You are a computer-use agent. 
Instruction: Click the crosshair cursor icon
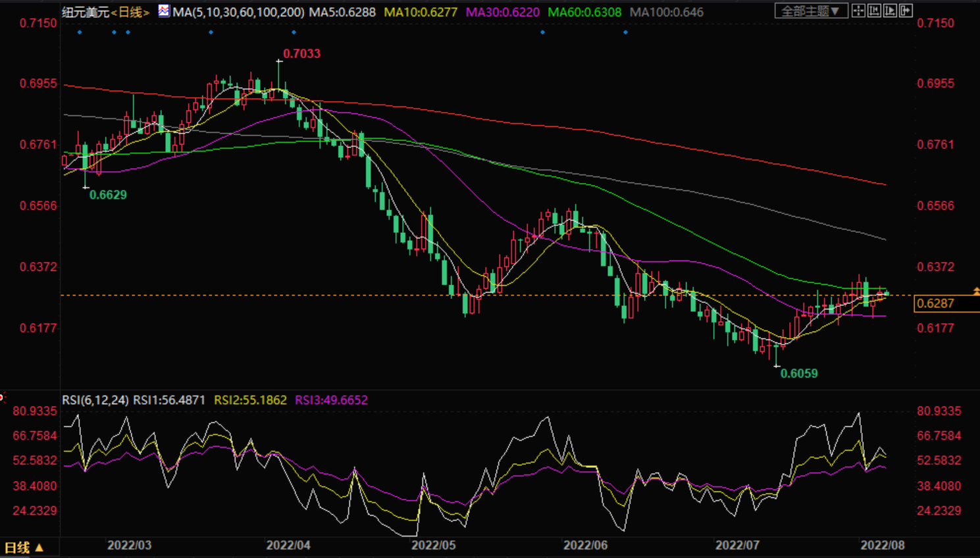pos(858,11)
